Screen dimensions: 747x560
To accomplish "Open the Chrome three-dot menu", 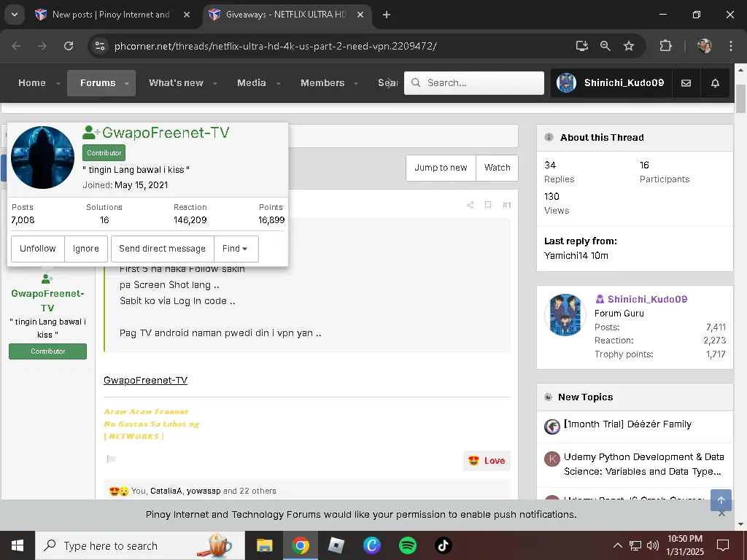I will tap(731, 46).
